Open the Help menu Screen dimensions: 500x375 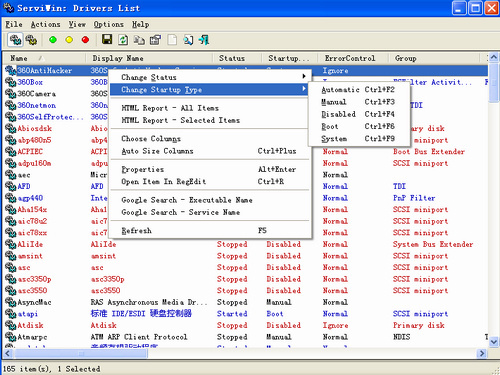pyautogui.click(x=140, y=24)
